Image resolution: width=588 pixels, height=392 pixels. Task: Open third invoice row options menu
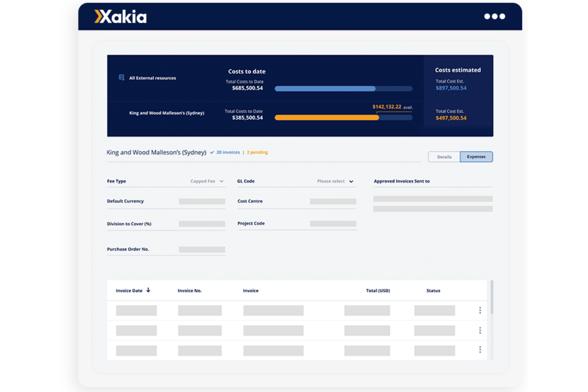click(480, 350)
